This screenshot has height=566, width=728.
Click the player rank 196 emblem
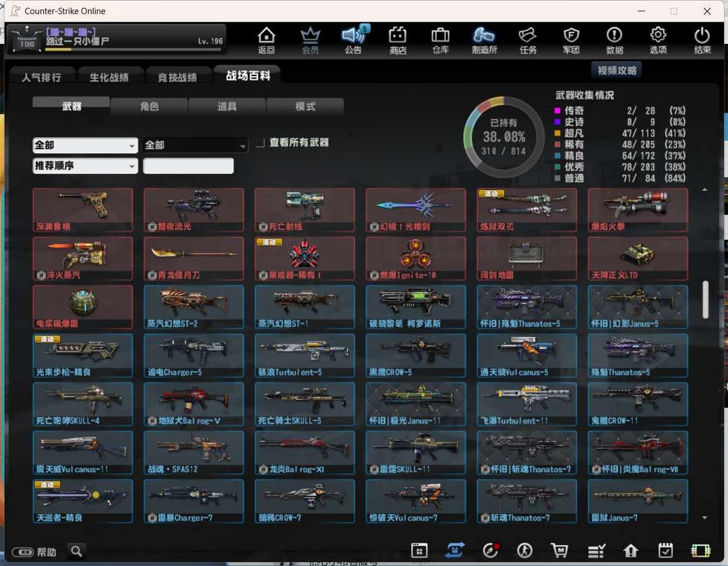[26, 39]
